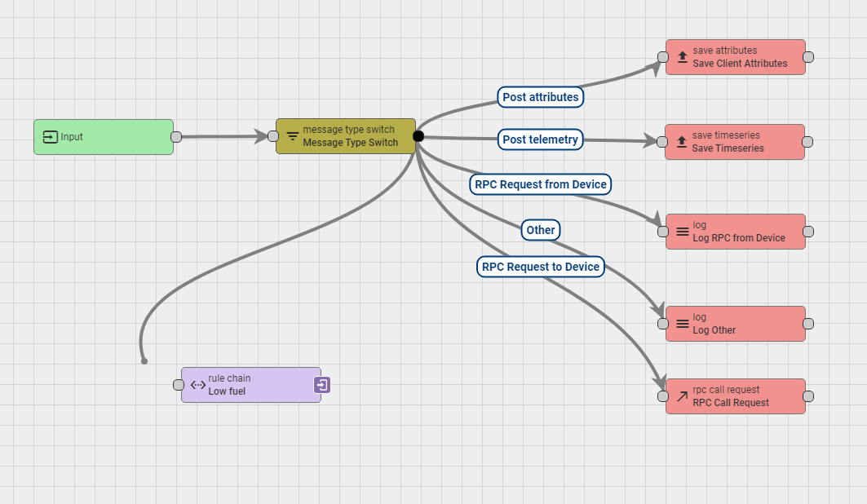
Task: Click the Input node's enter icon
Action: coord(51,137)
